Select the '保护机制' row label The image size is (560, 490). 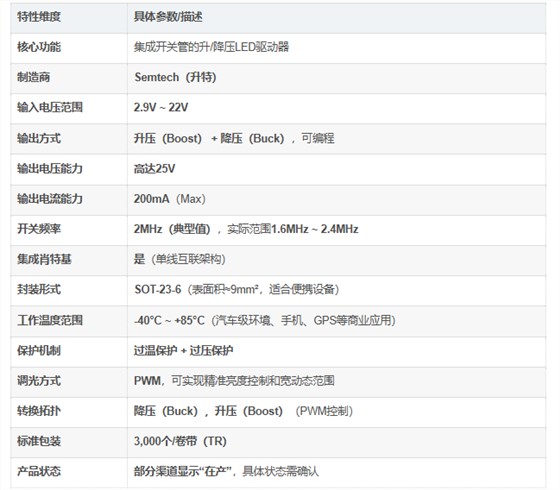tap(39, 350)
